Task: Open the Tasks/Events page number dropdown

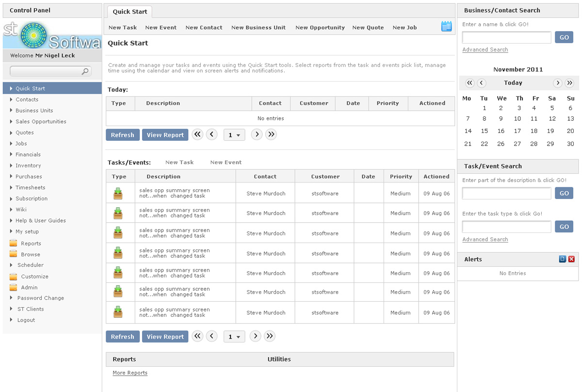Action: 234,337
